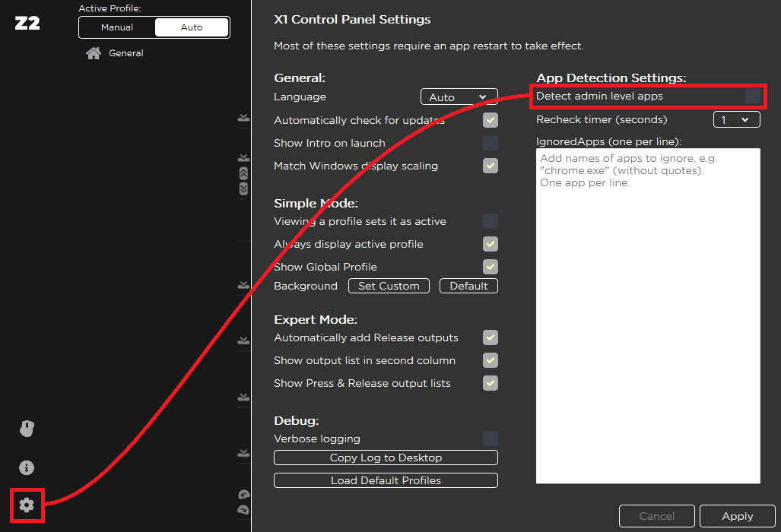This screenshot has width=781, height=532.
Task: Enable Verbose logging checkbox
Action: click(491, 439)
